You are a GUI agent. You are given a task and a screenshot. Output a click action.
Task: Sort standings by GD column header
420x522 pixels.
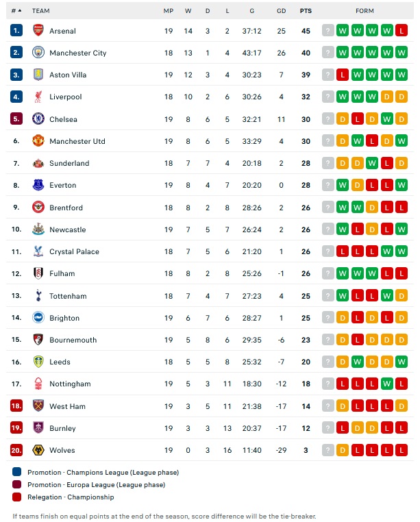coord(281,11)
